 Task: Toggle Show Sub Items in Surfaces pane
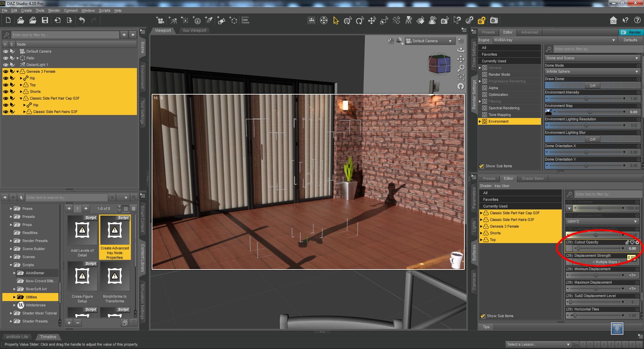pos(483,316)
